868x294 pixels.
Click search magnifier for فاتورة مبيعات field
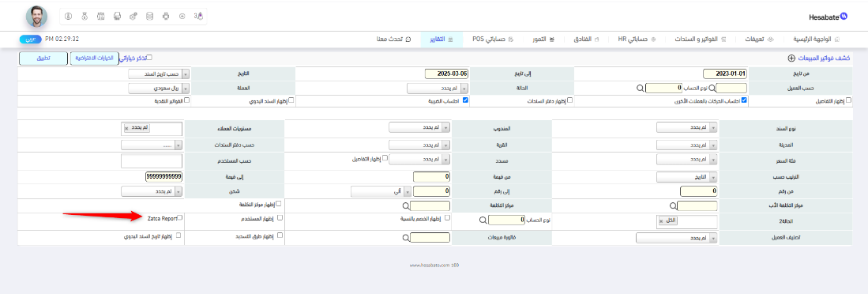[407, 237]
